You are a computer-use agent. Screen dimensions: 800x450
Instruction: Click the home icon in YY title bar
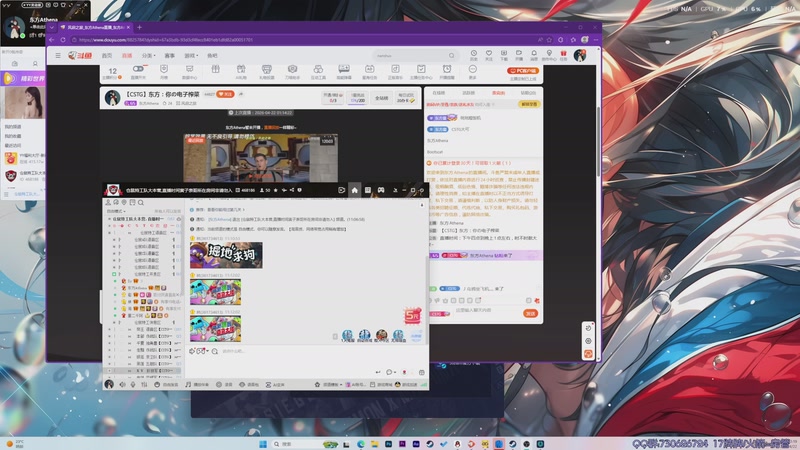coord(355,190)
